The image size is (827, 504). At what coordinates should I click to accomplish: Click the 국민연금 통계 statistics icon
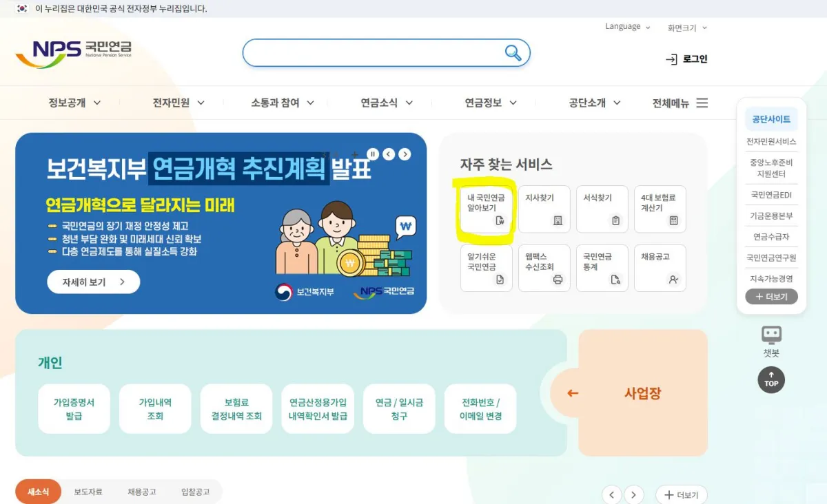coord(602,268)
